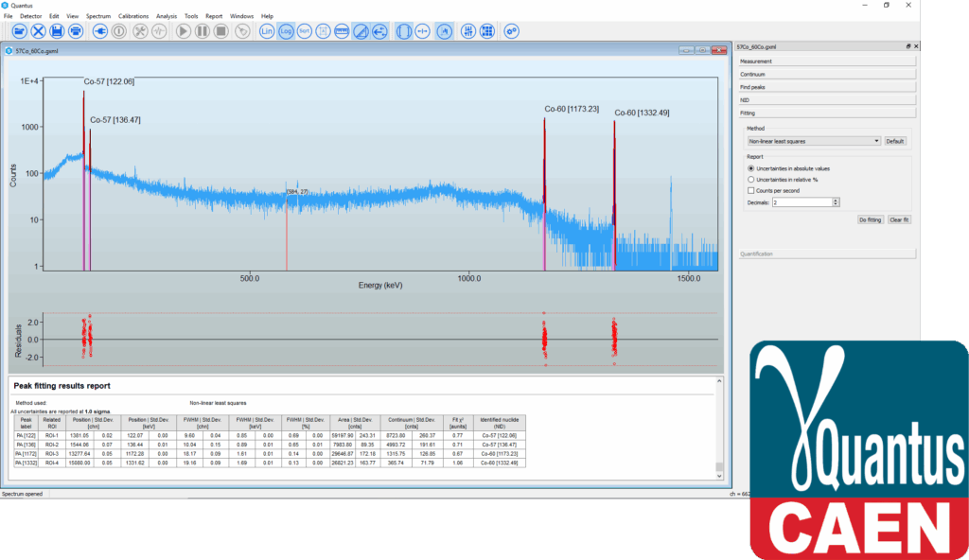
Task: Expand the Quantification section
Action: pyautogui.click(x=827, y=254)
